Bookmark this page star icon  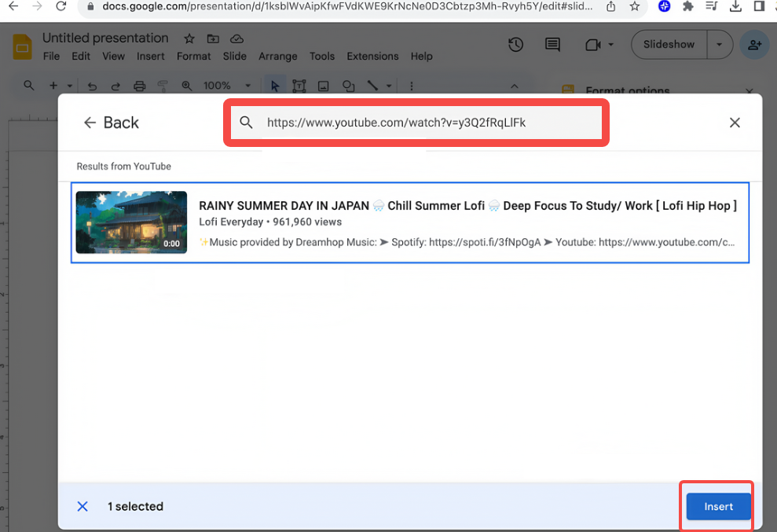pyautogui.click(x=634, y=6)
